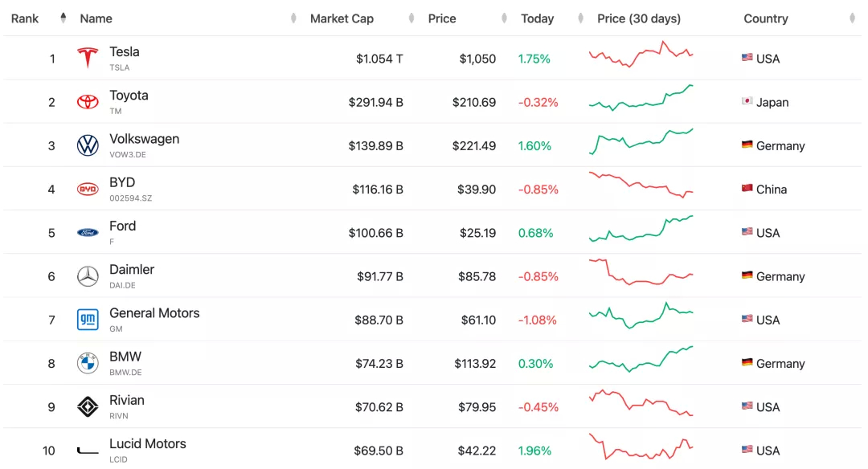The height and width of the screenshot is (469, 868).
Task: Click the Volkswagen logo icon
Action: pos(88,145)
